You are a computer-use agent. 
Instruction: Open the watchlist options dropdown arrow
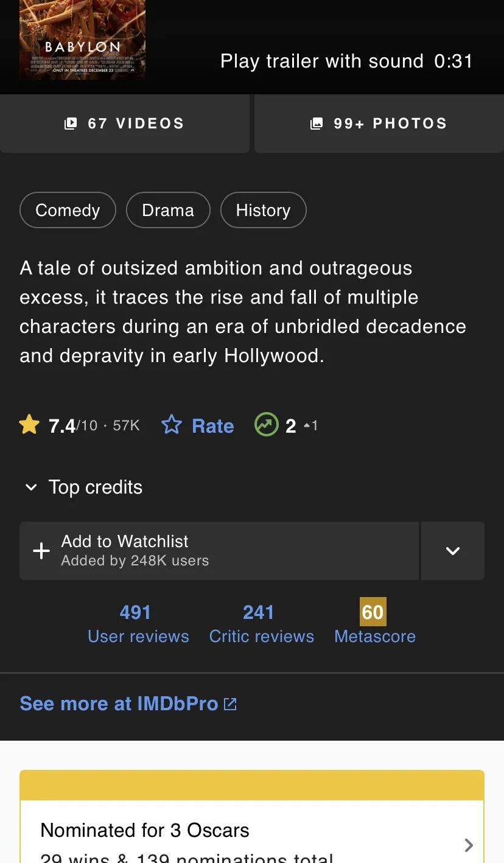pos(453,551)
